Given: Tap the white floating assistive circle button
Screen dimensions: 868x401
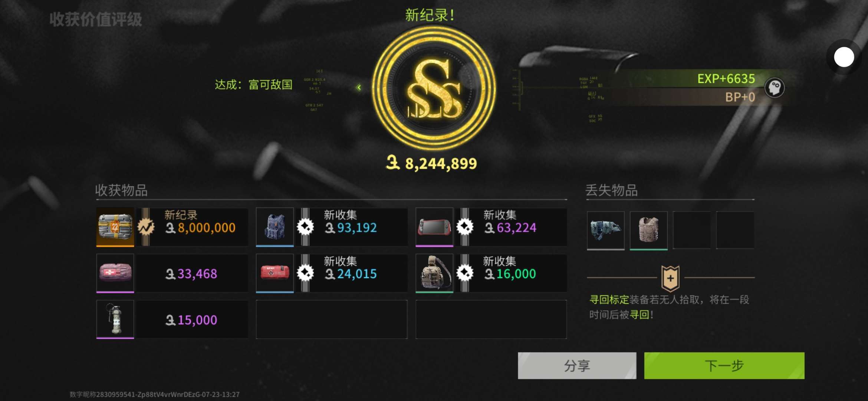Looking at the screenshot, I should pyautogui.click(x=844, y=57).
